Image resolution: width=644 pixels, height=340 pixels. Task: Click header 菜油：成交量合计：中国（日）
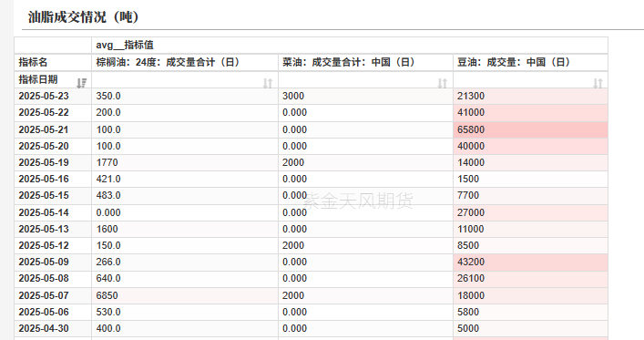pyautogui.click(x=365, y=63)
